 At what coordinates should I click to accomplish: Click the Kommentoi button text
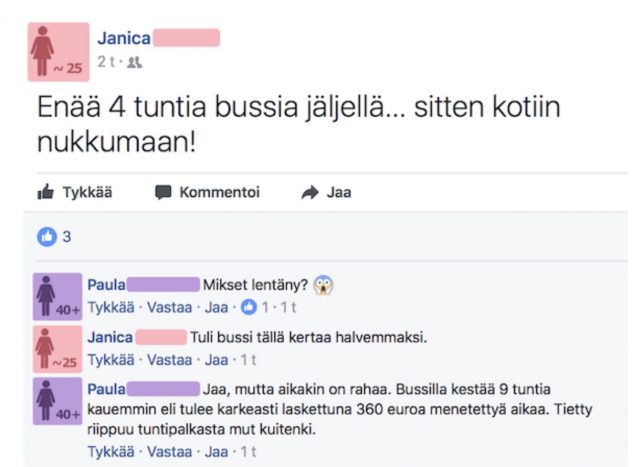click(220, 192)
